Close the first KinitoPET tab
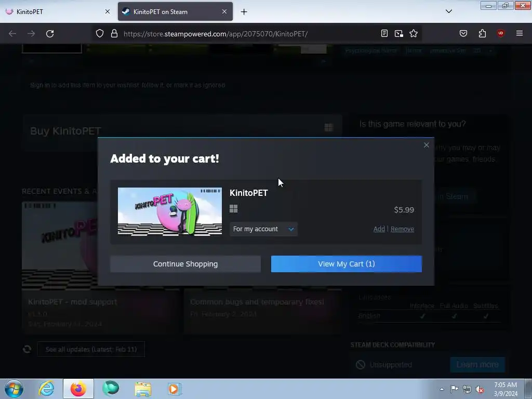The height and width of the screenshot is (399, 532). [108, 11]
